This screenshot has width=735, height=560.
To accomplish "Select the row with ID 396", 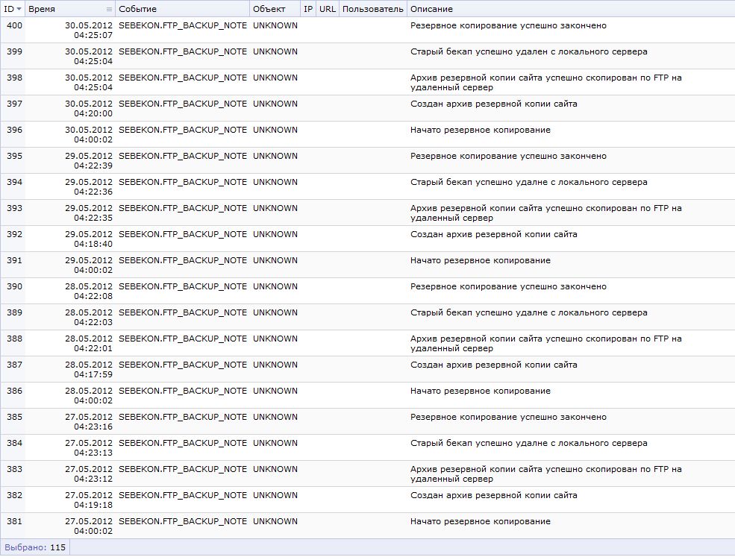I will click(x=13, y=130).
